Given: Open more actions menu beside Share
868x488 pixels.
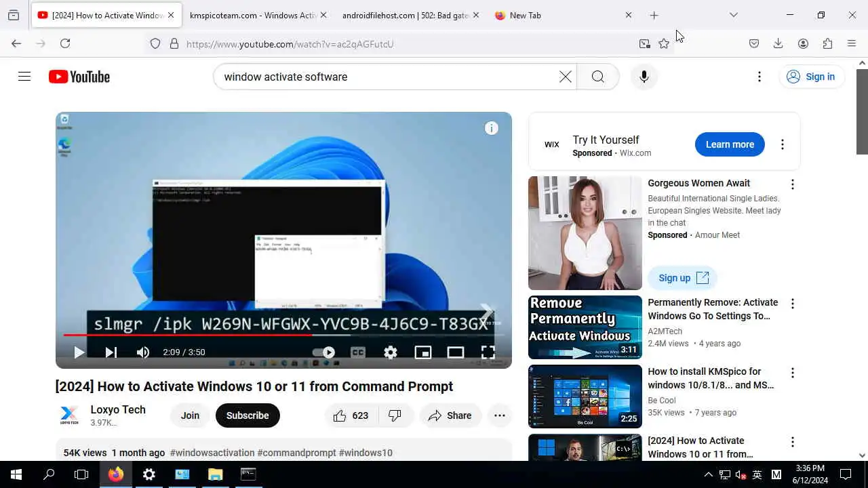Looking at the screenshot, I should click(500, 415).
